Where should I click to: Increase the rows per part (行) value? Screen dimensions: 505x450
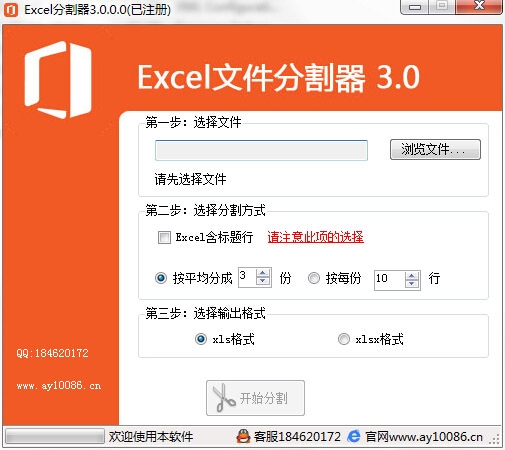pos(412,276)
